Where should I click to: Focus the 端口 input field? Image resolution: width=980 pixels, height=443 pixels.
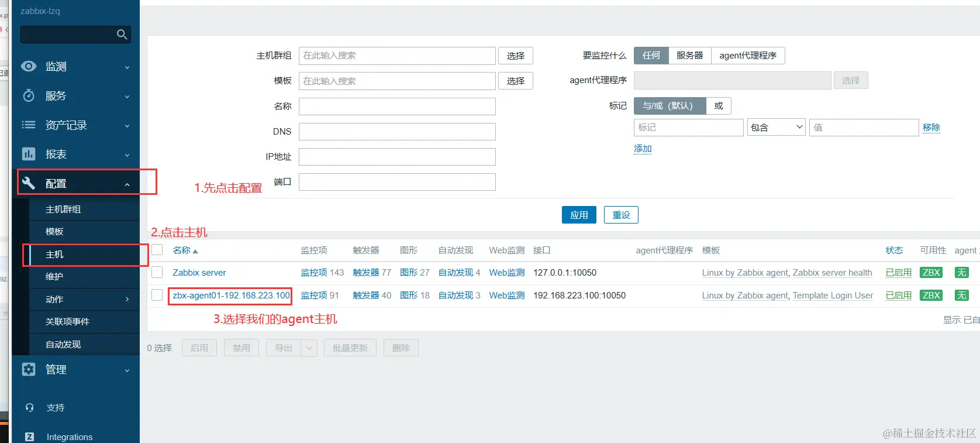[397, 181]
